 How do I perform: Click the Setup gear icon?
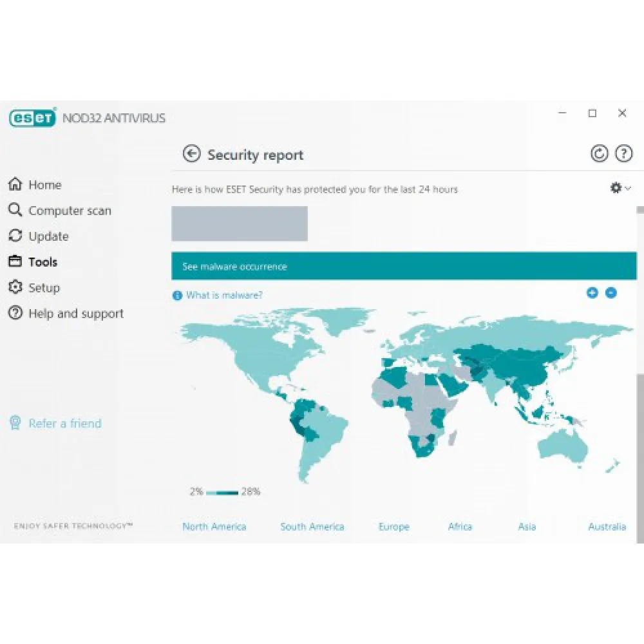[15, 287]
